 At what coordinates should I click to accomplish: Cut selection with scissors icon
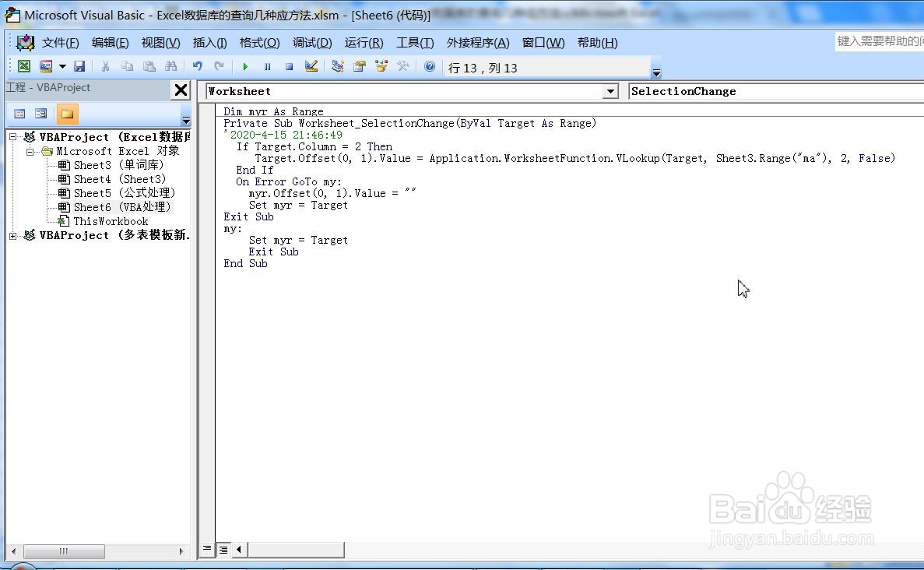[105, 67]
